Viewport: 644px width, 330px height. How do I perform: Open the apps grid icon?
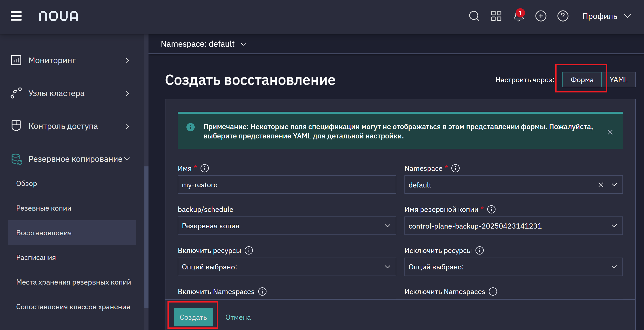pyautogui.click(x=496, y=16)
